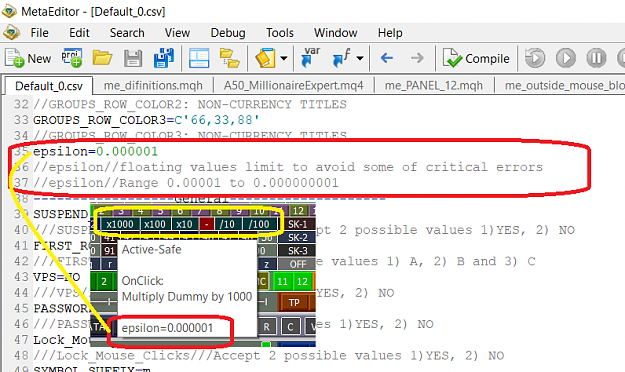Click line 35 epsilon=0.000001
The width and height of the screenshot is (625, 372).
point(96,152)
